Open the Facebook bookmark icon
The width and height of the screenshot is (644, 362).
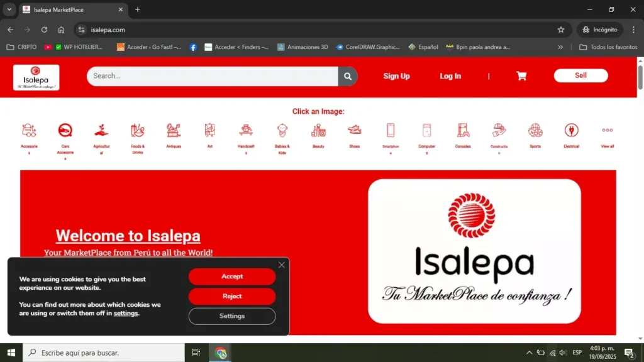[193, 47]
